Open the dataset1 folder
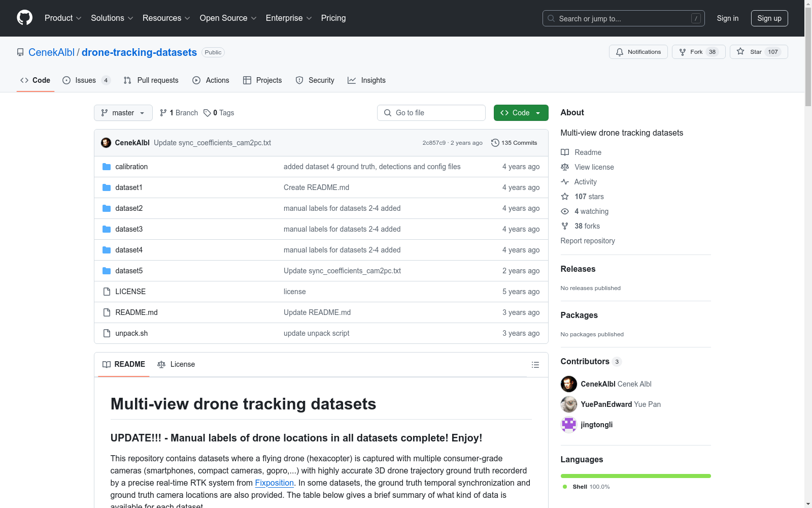The image size is (812, 508). pos(129,187)
